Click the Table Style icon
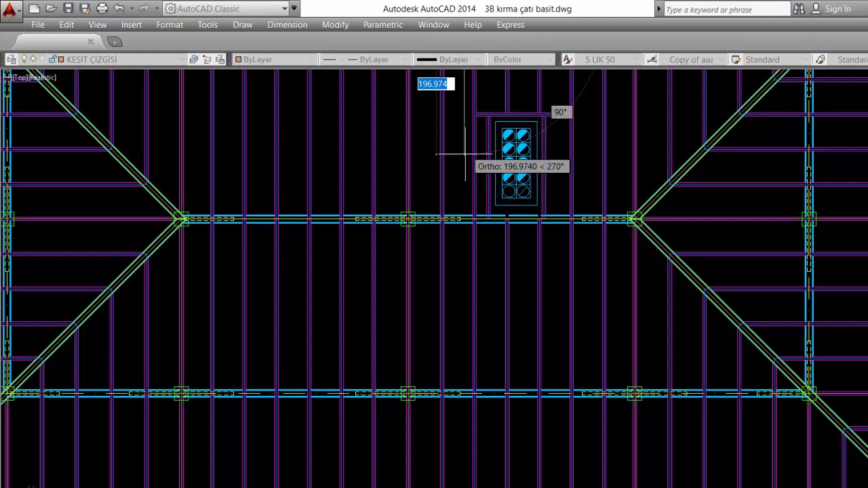The image size is (868, 488). [736, 60]
